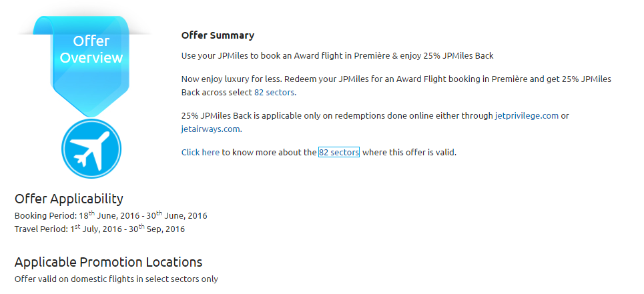Click the Booking Period label
Image resolution: width=644 pixels, height=294 pixels.
pos(44,216)
